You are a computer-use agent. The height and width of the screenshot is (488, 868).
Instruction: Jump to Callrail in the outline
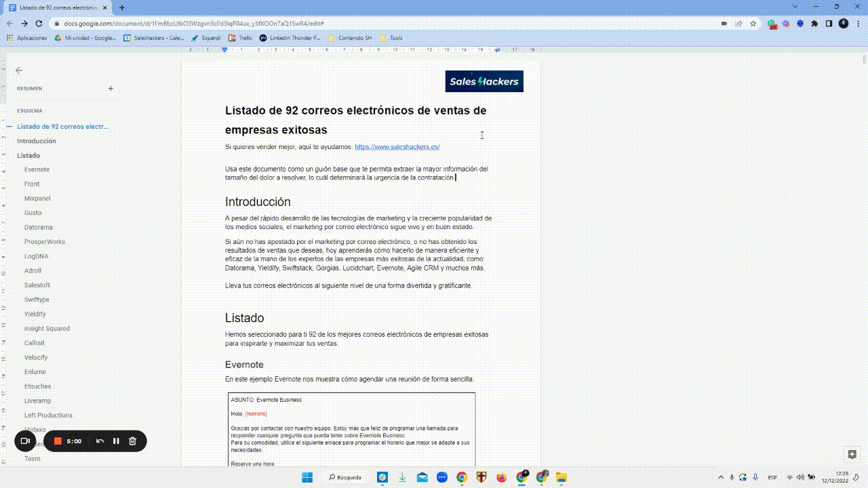35,343
